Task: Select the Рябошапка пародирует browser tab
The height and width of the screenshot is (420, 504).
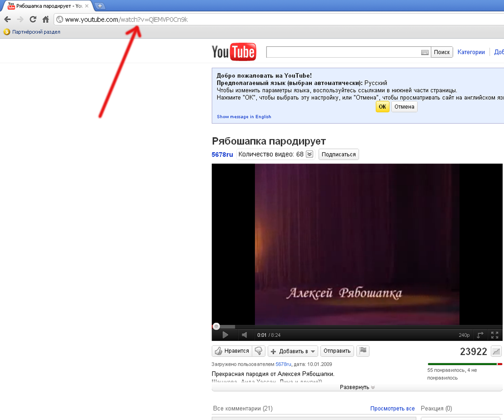Action: point(46,6)
